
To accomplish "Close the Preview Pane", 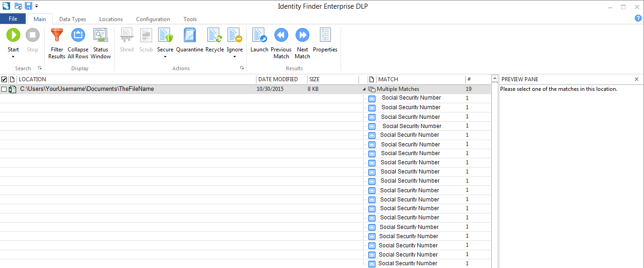I will (x=637, y=79).
